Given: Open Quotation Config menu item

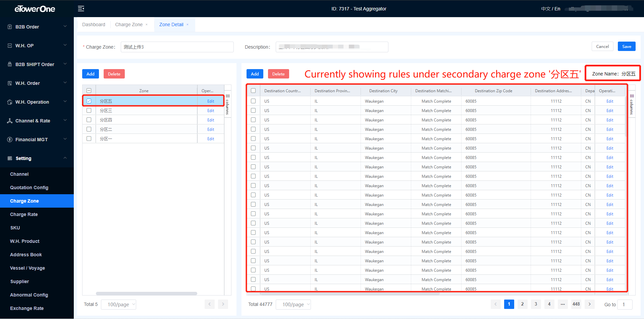Looking at the screenshot, I should [x=29, y=188].
